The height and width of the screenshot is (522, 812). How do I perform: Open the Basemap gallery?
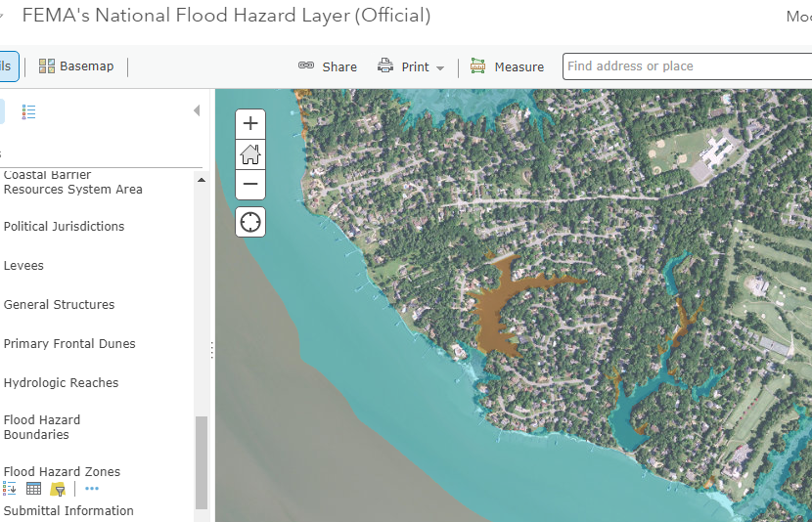point(76,66)
